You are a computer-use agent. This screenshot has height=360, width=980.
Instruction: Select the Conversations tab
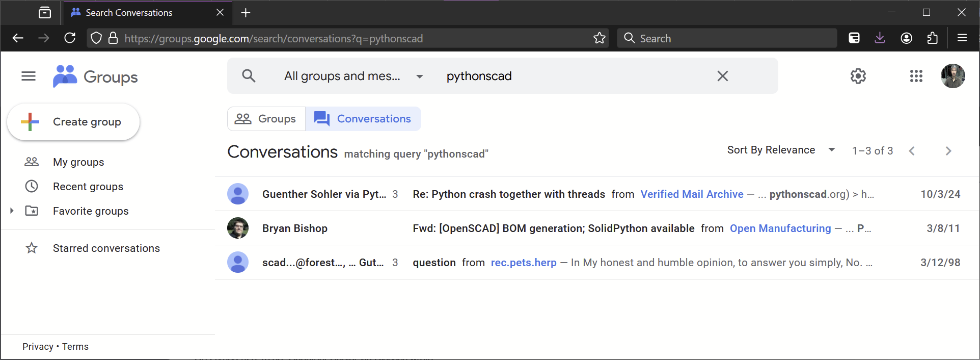pos(363,119)
